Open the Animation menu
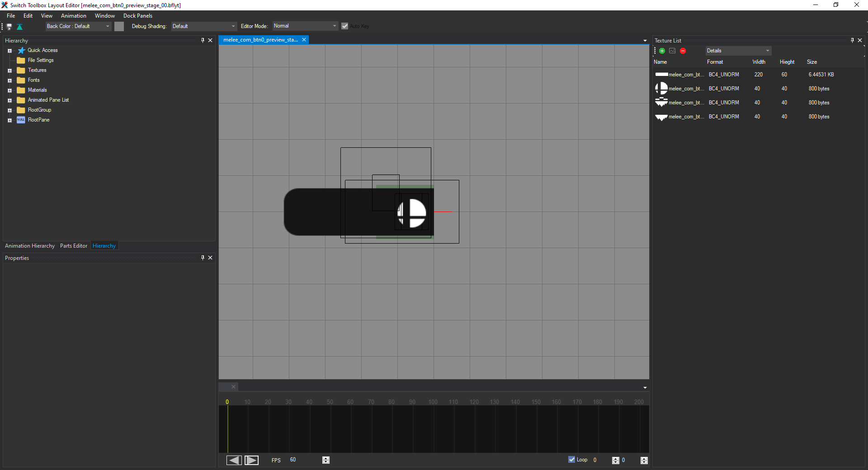Viewport: 868px width, 470px height. 73,16
